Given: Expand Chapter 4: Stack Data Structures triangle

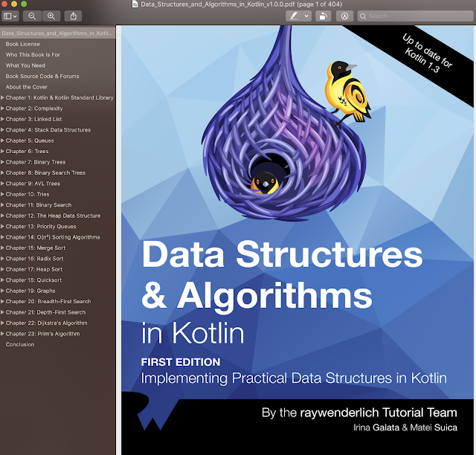Looking at the screenshot, I should [2, 129].
